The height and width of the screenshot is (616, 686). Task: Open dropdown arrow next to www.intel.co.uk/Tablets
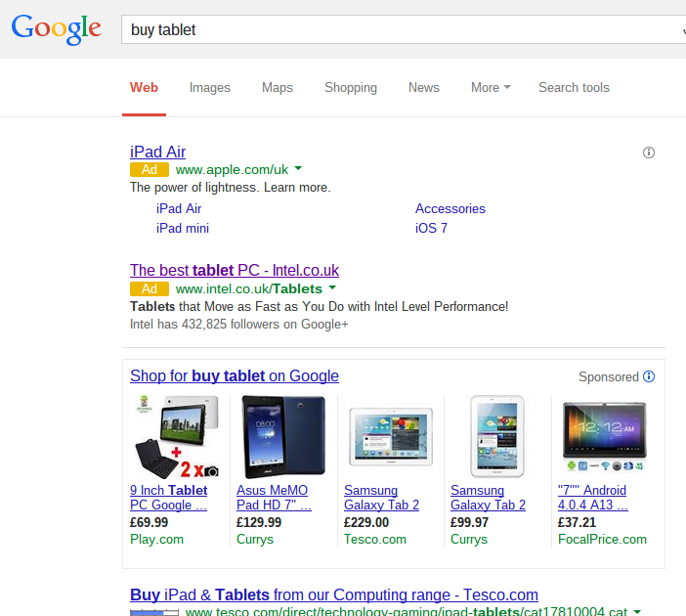tap(332, 287)
